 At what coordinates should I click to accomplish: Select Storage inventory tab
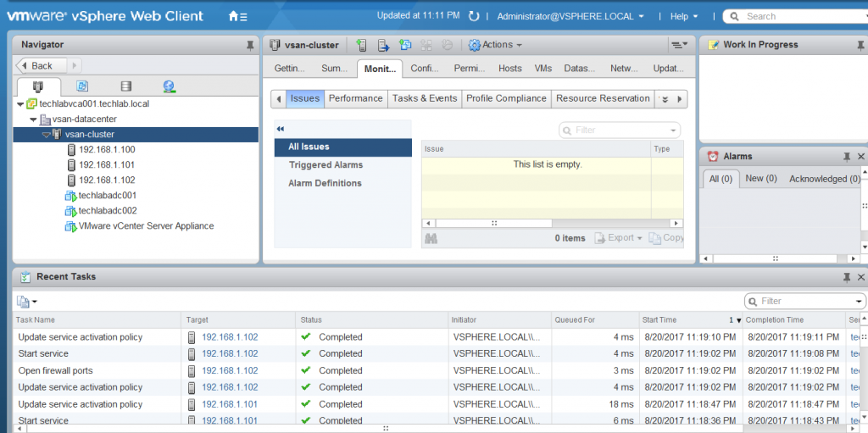[126, 86]
